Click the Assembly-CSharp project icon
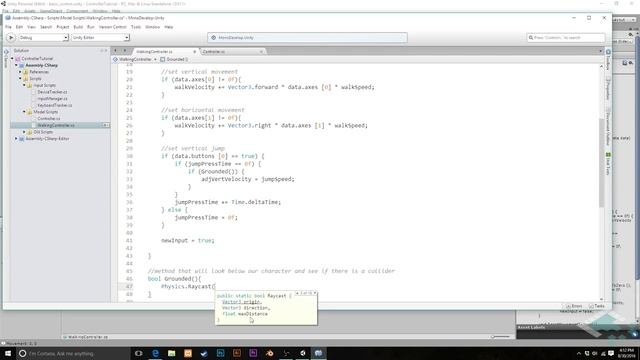The width and height of the screenshot is (640, 360). tap(22, 65)
